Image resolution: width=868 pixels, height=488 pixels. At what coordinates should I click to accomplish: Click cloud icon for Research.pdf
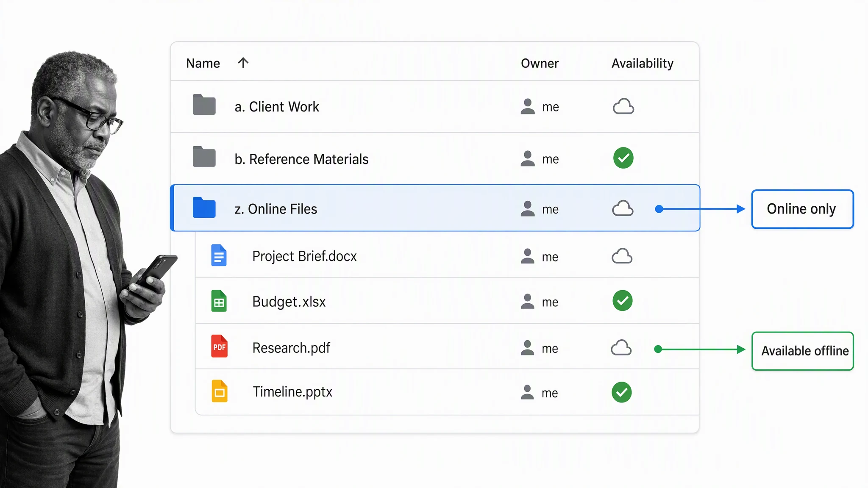point(621,348)
